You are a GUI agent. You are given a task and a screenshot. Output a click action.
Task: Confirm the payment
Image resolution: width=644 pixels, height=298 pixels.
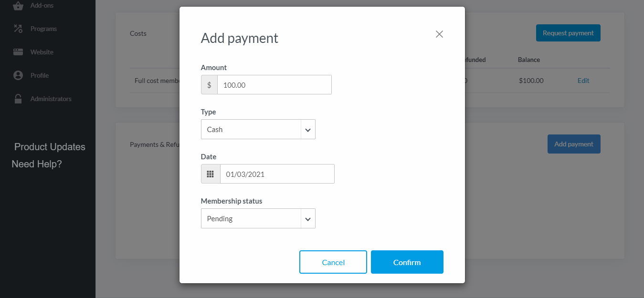point(407,262)
